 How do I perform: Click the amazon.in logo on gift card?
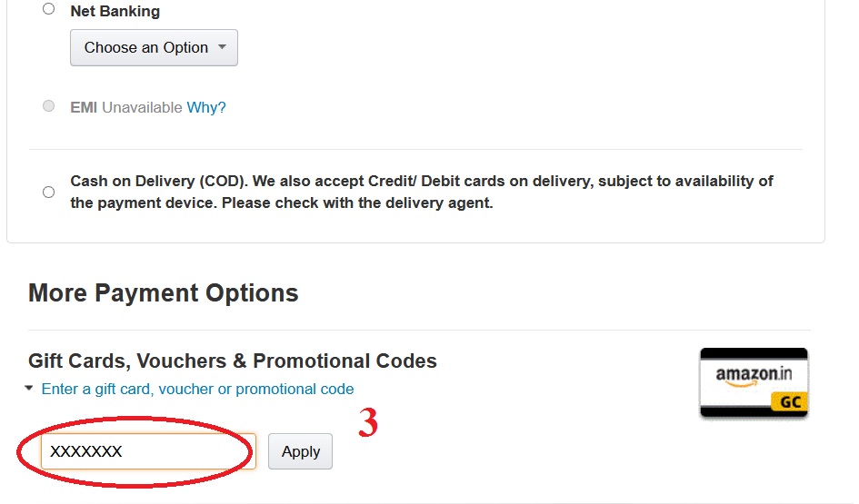pyautogui.click(x=754, y=375)
